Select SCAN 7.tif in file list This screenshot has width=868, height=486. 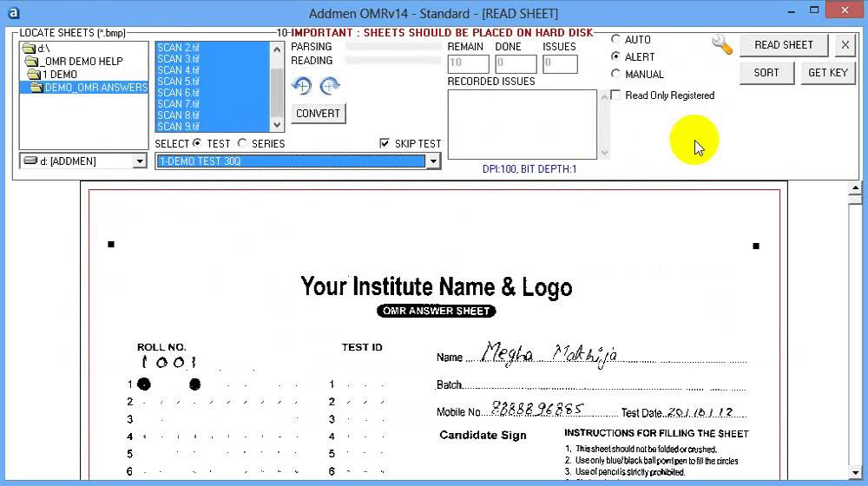[x=212, y=104]
